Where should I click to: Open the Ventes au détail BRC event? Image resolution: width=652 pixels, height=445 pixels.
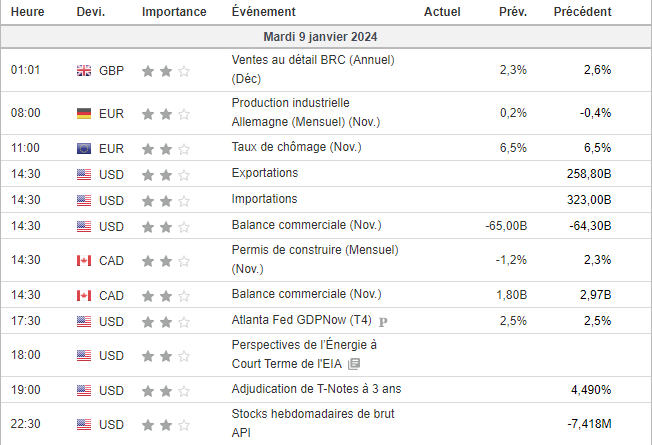(x=312, y=60)
